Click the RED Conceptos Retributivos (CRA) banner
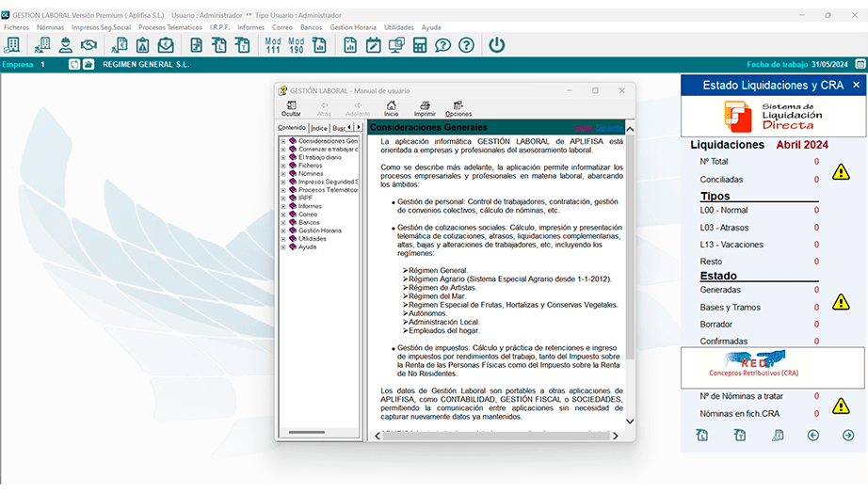 coord(772,368)
